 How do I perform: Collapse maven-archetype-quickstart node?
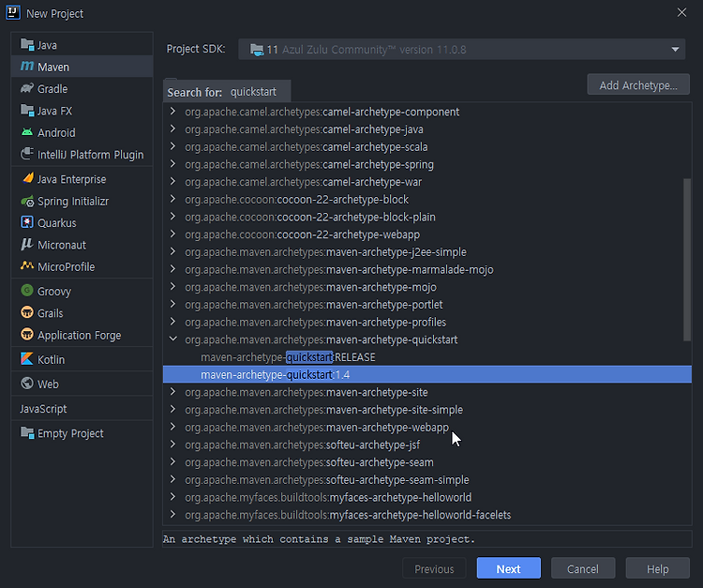(173, 339)
